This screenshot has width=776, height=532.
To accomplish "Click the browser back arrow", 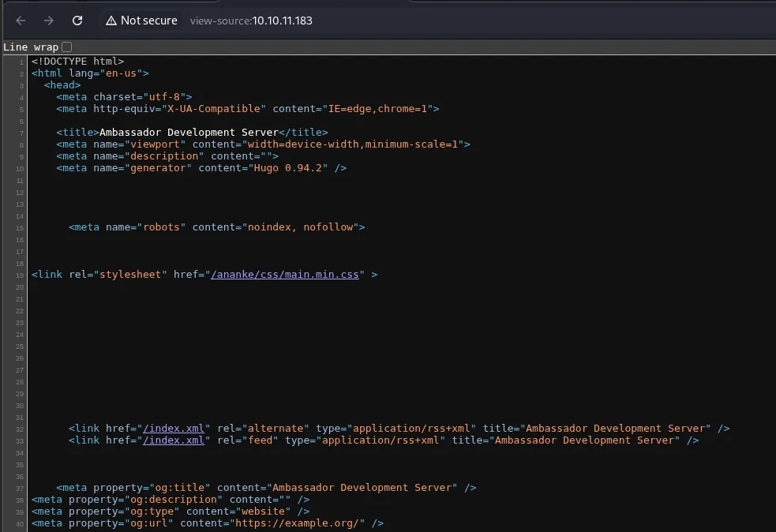I will click(x=21, y=21).
